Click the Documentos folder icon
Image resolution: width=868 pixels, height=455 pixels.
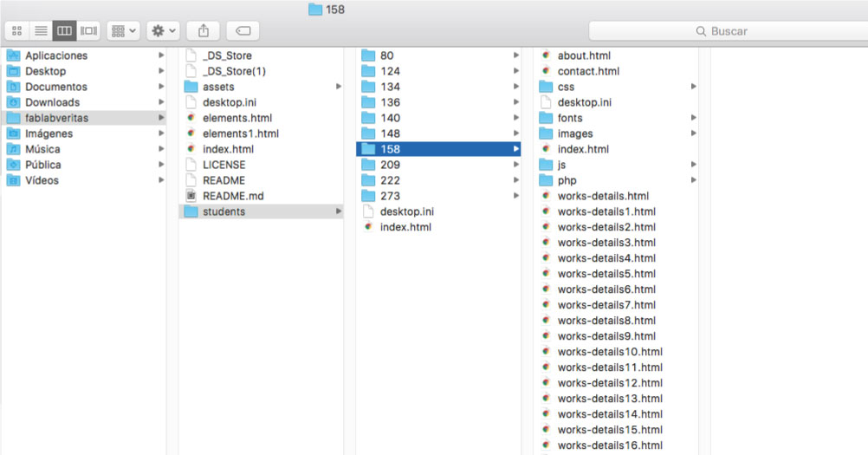pos(13,87)
